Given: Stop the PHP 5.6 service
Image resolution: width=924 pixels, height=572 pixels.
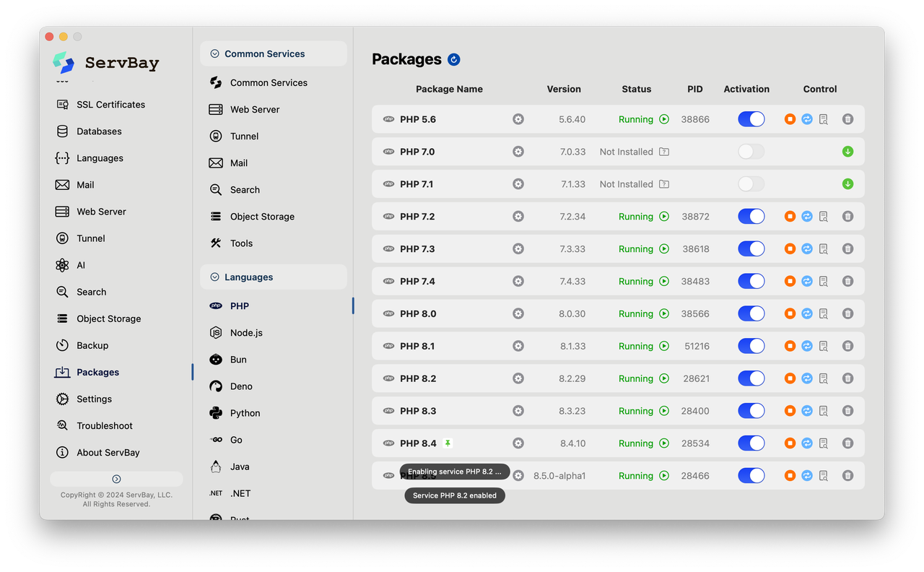Looking at the screenshot, I should click(x=790, y=119).
